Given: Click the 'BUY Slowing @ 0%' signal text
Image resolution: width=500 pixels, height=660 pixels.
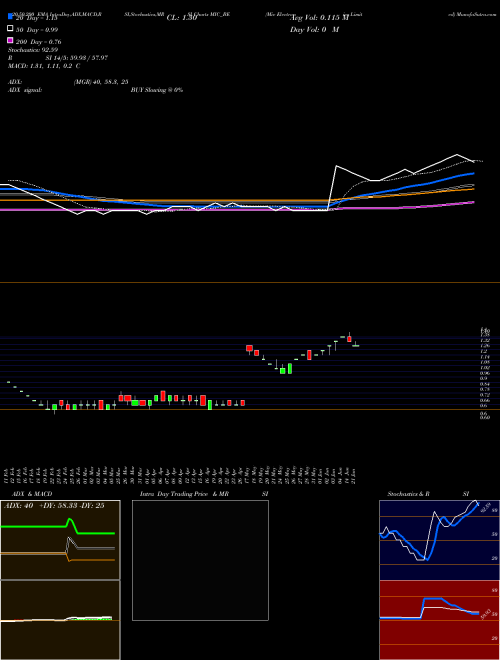Looking at the screenshot, I should (157, 90).
